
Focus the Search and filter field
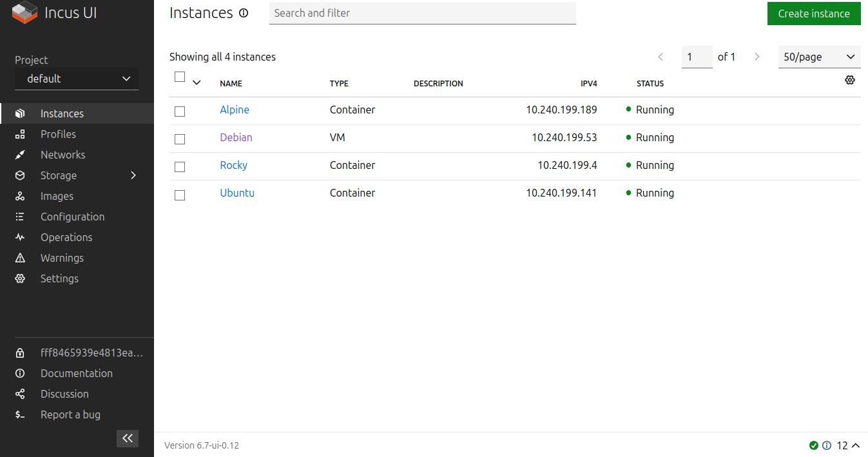coord(422,13)
